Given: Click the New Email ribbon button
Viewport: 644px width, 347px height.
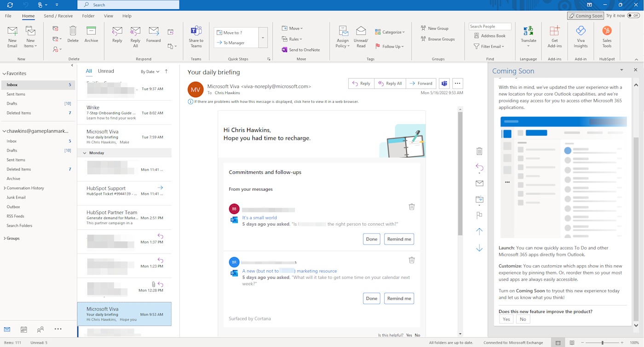Looking at the screenshot, I should [x=12, y=37].
